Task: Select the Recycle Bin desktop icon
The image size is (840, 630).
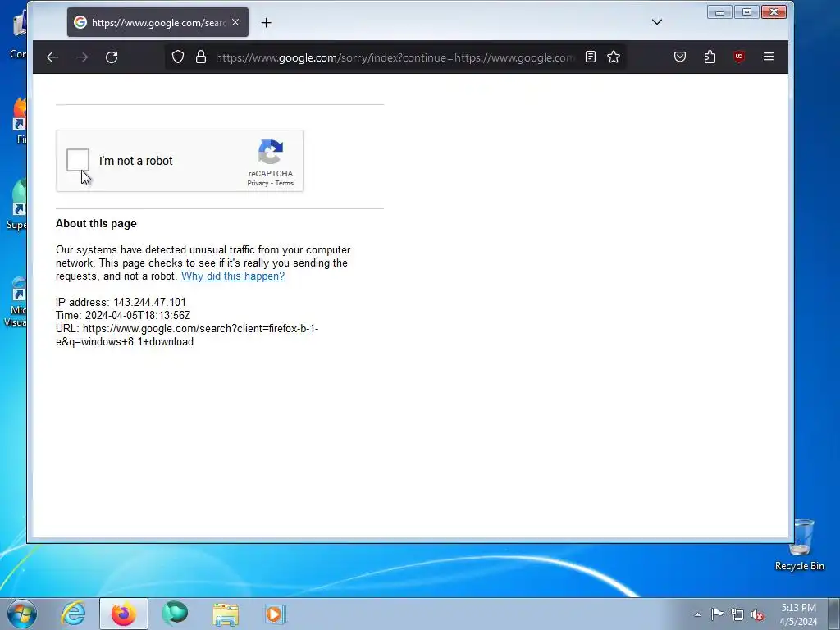Action: (800, 545)
